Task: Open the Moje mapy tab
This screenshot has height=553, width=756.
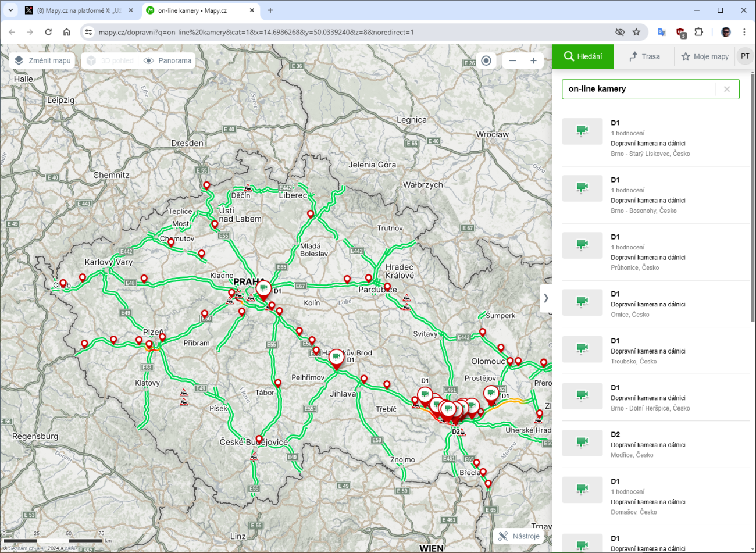Action: (x=705, y=56)
